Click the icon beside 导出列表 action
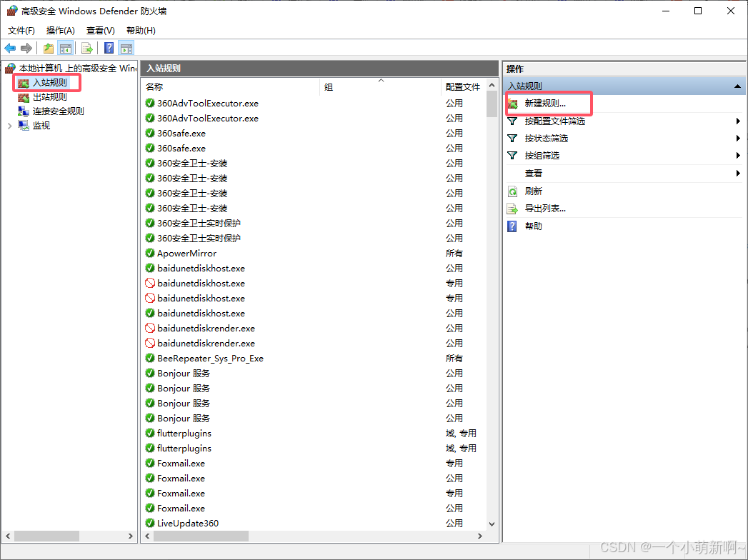748x560 pixels. [512, 209]
